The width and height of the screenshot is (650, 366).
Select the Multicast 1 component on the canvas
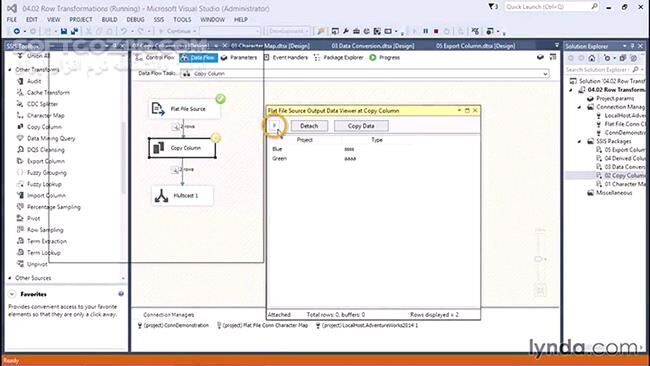coord(182,196)
